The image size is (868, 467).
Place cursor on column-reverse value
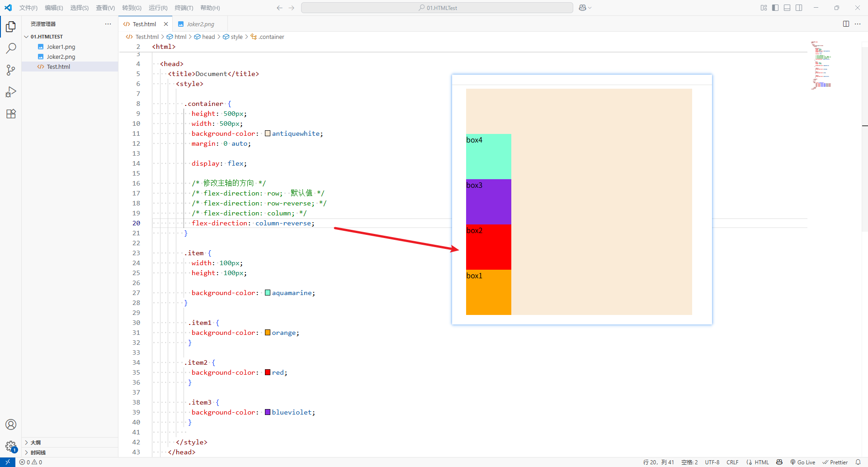tap(283, 223)
